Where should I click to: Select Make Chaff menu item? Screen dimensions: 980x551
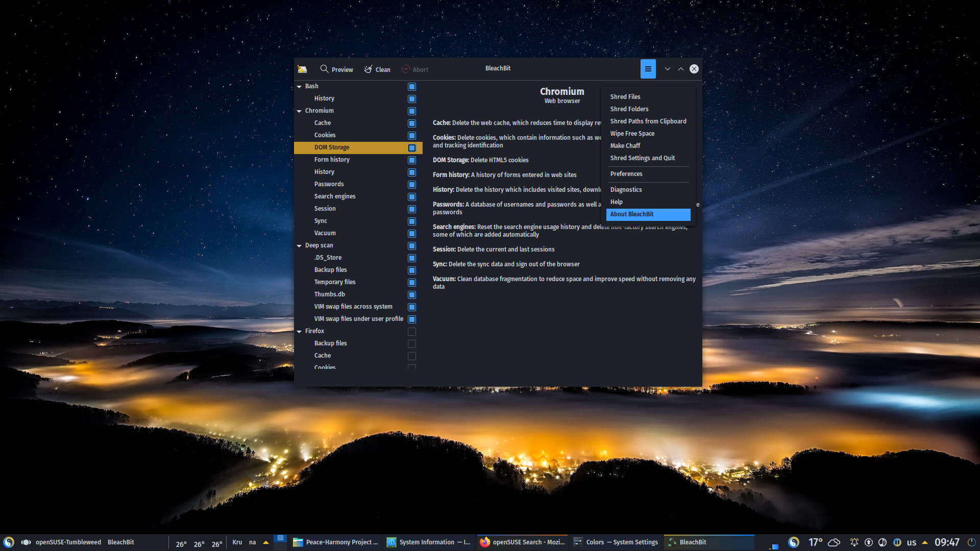(x=648, y=146)
